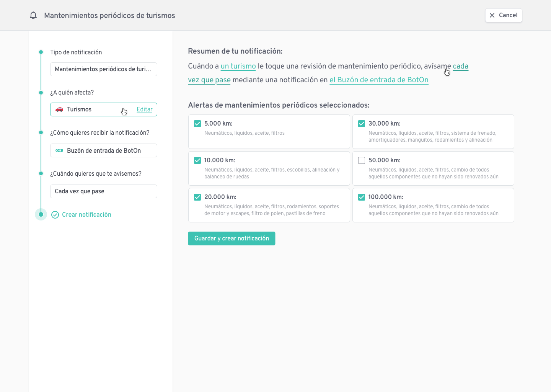Enable the 50.000 km alert checkbox
This screenshot has width=551, height=392.
pyautogui.click(x=362, y=160)
